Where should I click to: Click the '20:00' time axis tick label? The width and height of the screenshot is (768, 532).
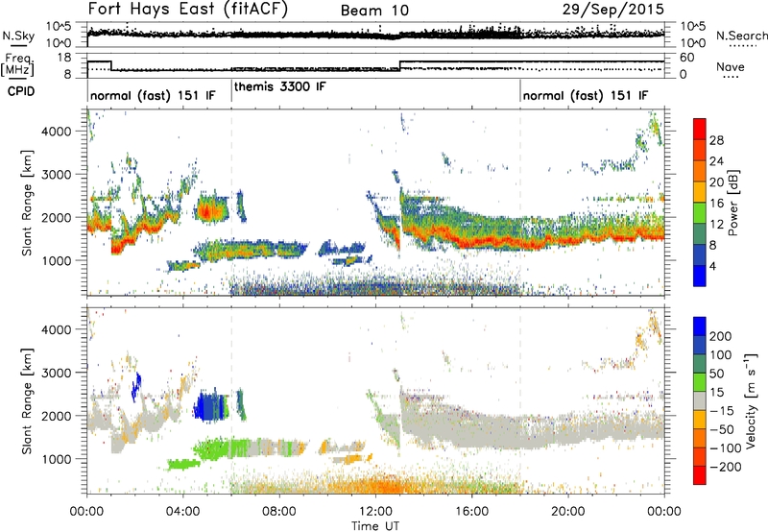coord(567,512)
